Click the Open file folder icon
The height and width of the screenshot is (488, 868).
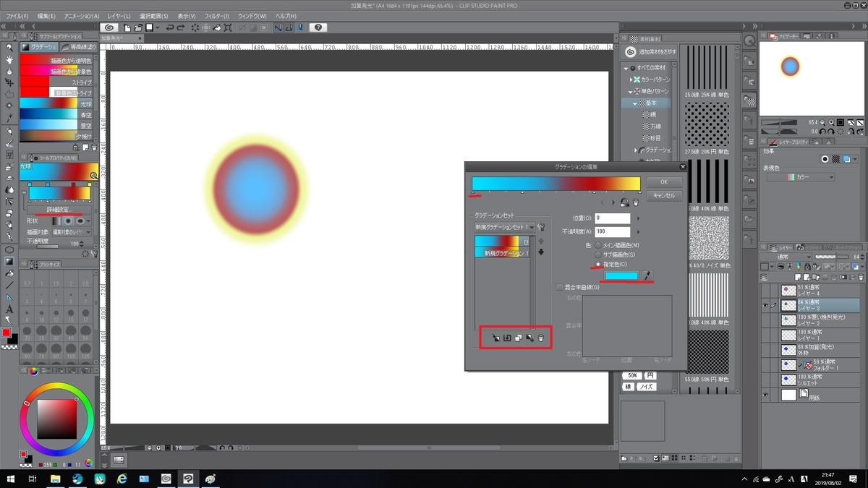[x=138, y=27]
